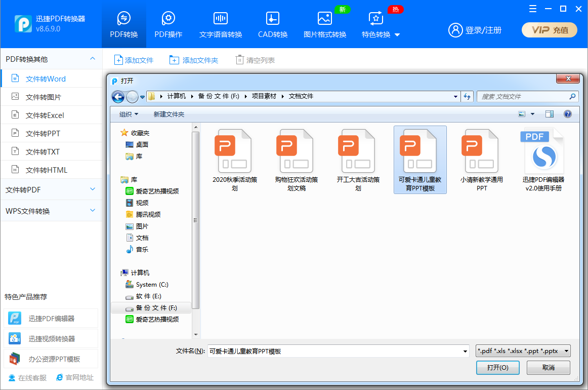Select 文件转Excel in the sidebar
588x390 pixels.
pyautogui.click(x=52, y=115)
